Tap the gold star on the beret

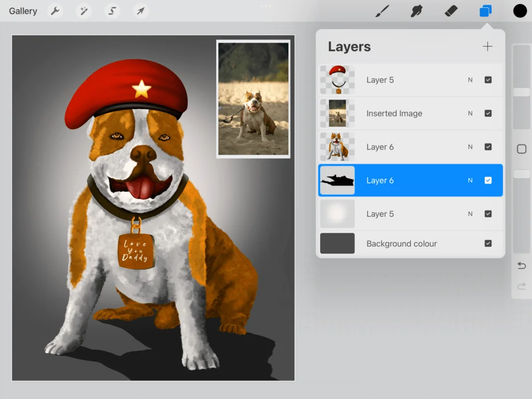point(141,89)
